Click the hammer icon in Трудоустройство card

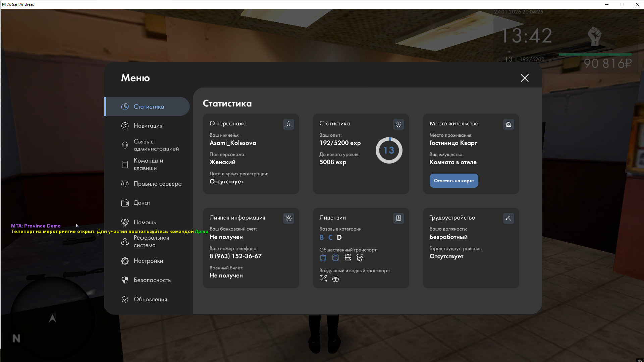508,218
